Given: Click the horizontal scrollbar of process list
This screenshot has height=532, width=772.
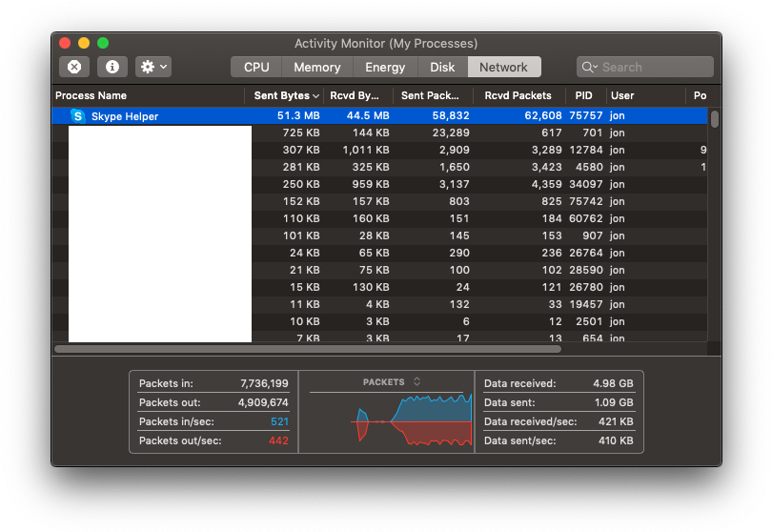Looking at the screenshot, I should pyautogui.click(x=307, y=349).
